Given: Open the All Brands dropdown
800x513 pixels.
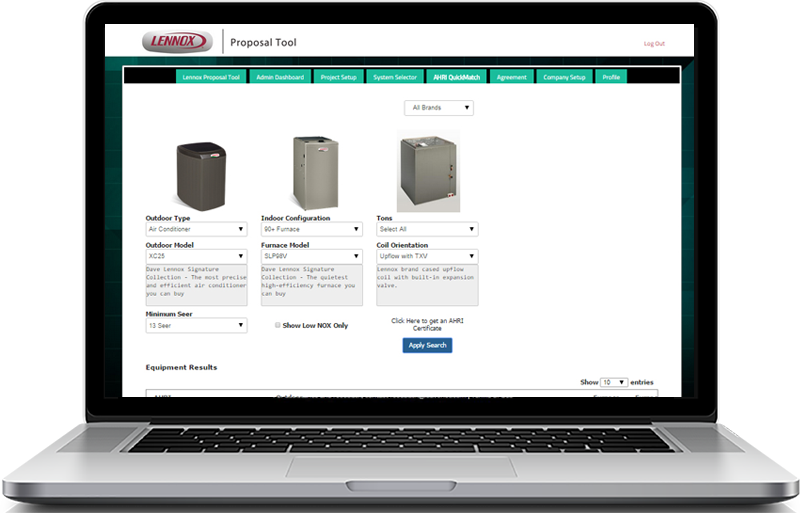Looking at the screenshot, I should coord(439,108).
